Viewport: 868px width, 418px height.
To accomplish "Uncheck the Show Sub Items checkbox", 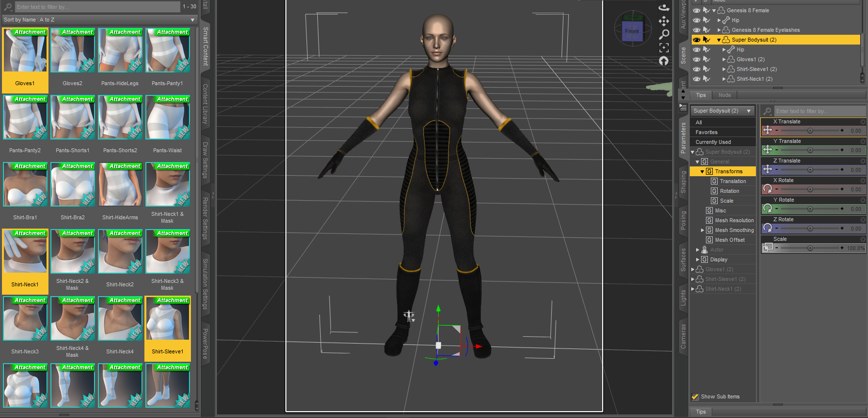I will [x=695, y=396].
